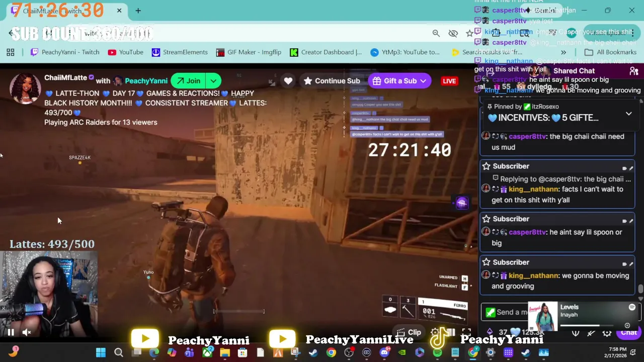Unmute the stream volume speaker icon
This screenshot has height=362, width=644.
[27, 332]
